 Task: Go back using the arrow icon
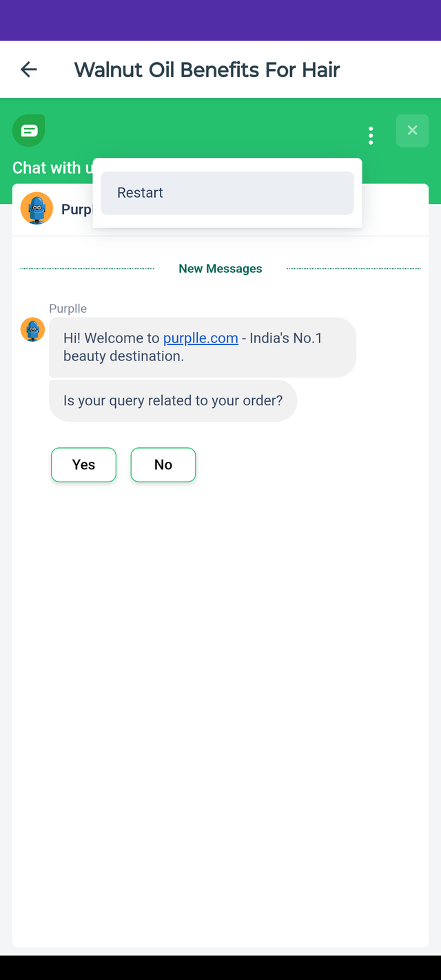coord(29,69)
